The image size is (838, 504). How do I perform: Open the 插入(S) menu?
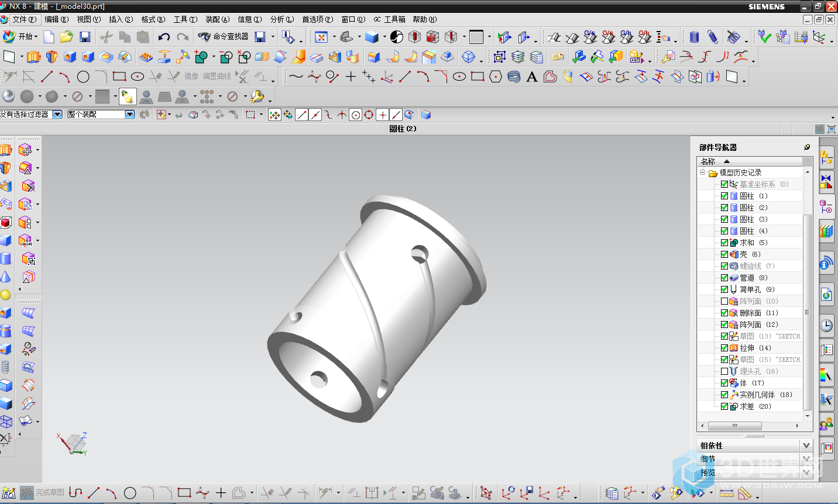(121, 19)
